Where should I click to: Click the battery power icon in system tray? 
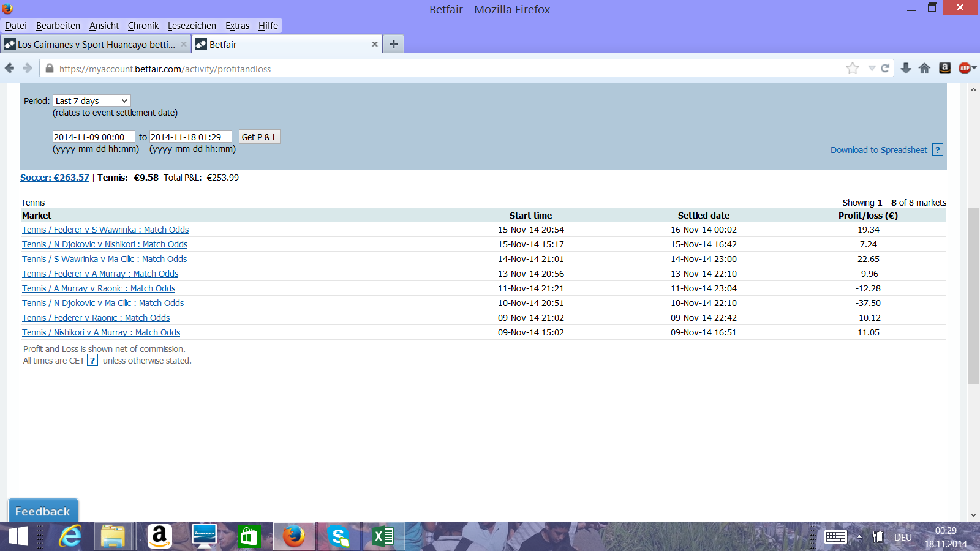coord(878,537)
